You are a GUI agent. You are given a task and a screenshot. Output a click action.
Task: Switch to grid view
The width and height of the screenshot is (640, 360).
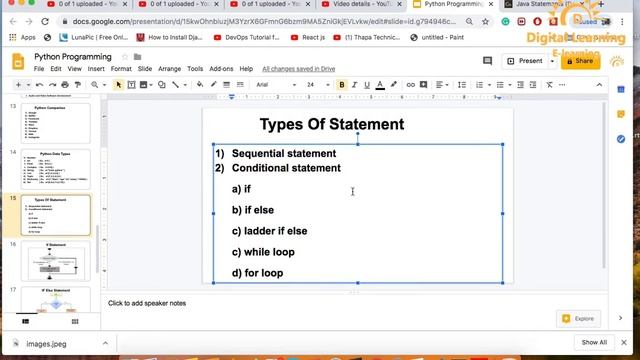[x=75, y=322]
